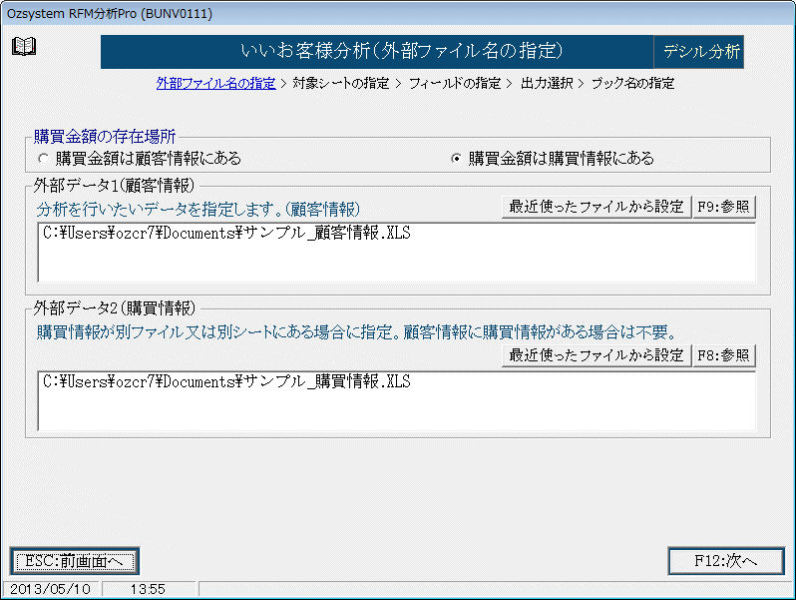Click 最近使ったファイルから設定 for purchase data
The width and height of the screenshot is (796, 600).
click(x=596, y=355)
